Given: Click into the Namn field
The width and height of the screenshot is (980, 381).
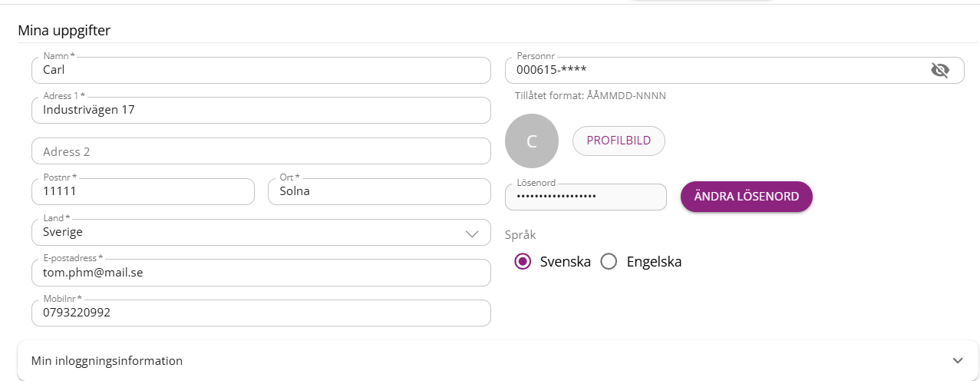Looking at the screenshot, I should coord(261,71).
